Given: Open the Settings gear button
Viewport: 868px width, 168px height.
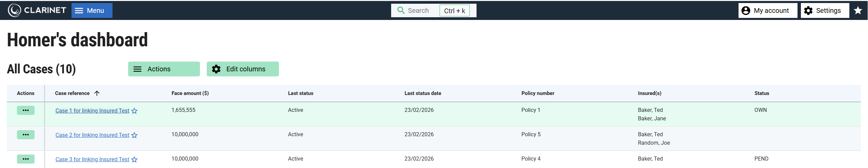Looking at the screenshot, I should tap(824, 10).
